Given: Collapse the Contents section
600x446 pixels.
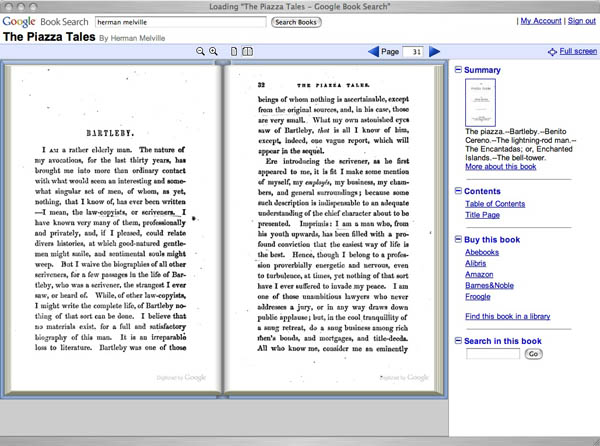Looking at the screenshot, I should [x=458, y=190].
